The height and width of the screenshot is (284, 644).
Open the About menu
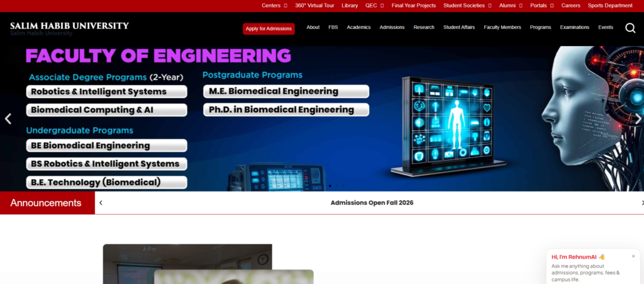pos(313,28)
